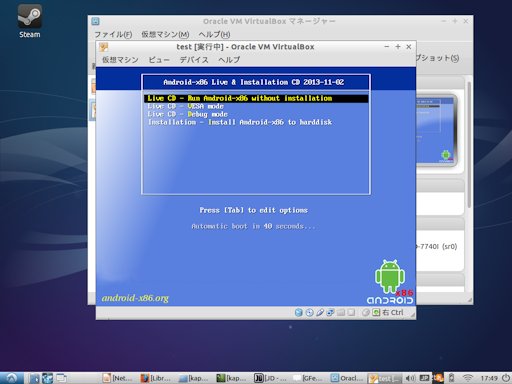Open ファイル(F) menu in VirtualBox Manager
The height and width of the screenshot is (384, 512).
tap(113, 34)
